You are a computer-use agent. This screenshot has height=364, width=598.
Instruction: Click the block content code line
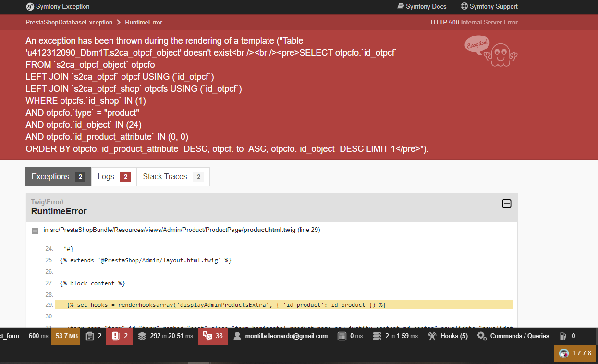coord(93,283)
